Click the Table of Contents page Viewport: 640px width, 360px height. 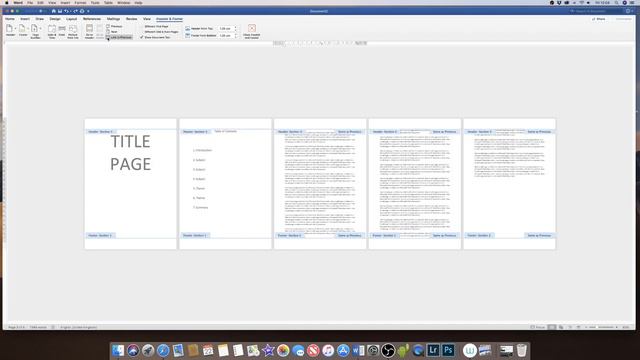click(x=225, y=184)
